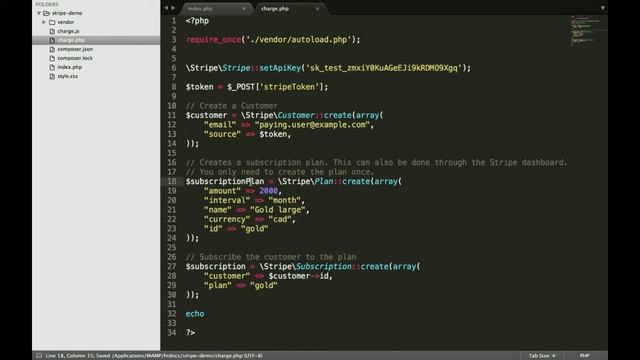Click the file icon beside style.css
This screenshot has height=360, width=640.
pos(52,76)
